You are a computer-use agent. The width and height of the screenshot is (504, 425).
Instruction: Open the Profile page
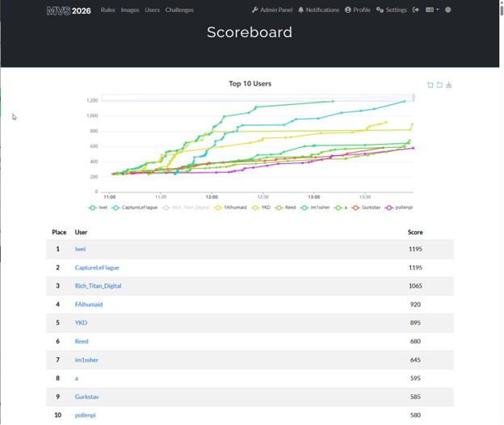pyautogui.click(x=358, y=10)
